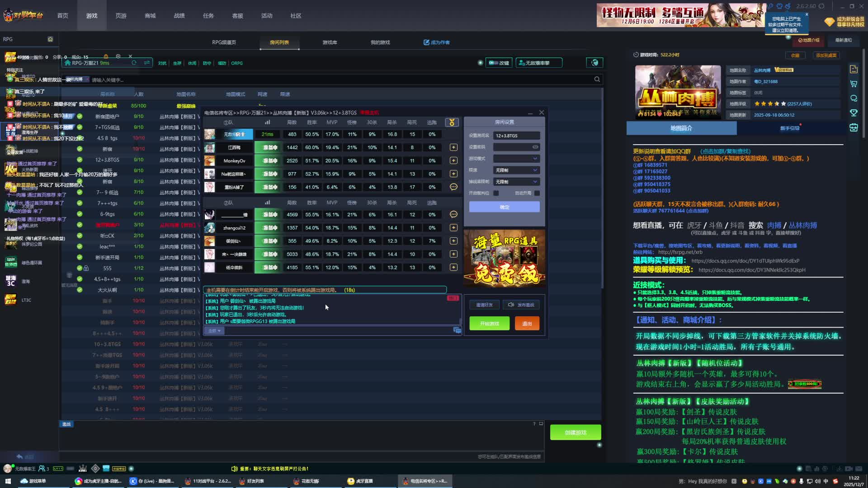Open the 商城 top menu item
Viewport: 868px width, 488px height.
pos(150,16)
